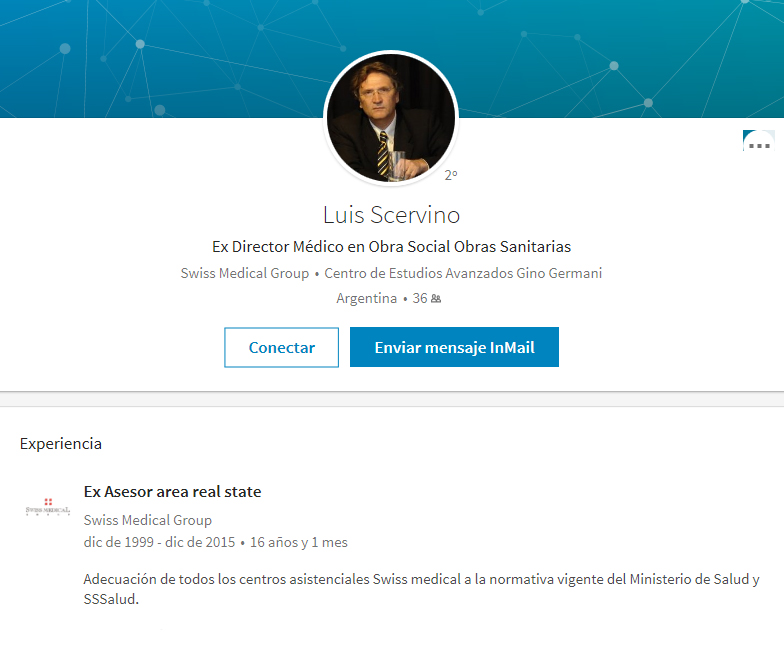Select the Ex Asesor area real state position
Viewport: 784px width, 652px height.
pyautogui.click(x=172, y=491)
